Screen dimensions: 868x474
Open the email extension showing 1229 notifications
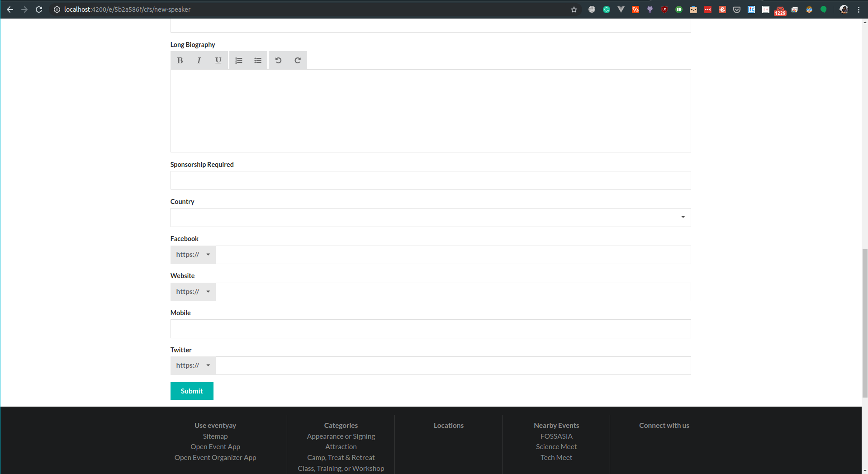[780, 9]
